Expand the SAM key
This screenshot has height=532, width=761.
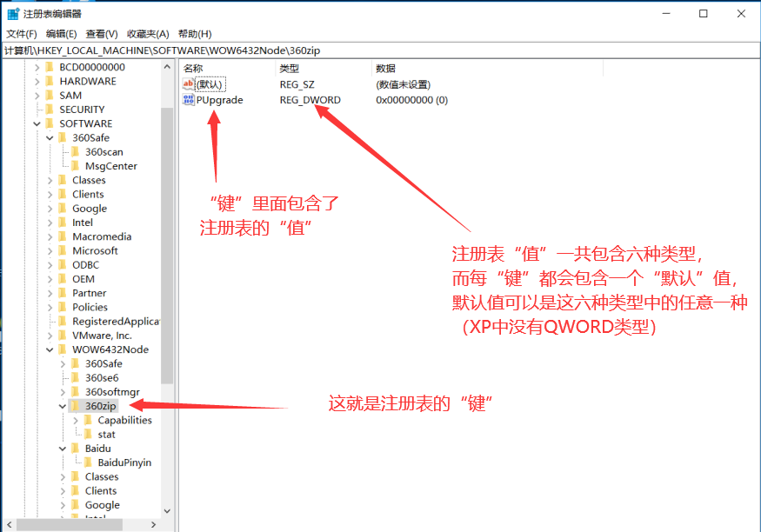coord(37,96)
